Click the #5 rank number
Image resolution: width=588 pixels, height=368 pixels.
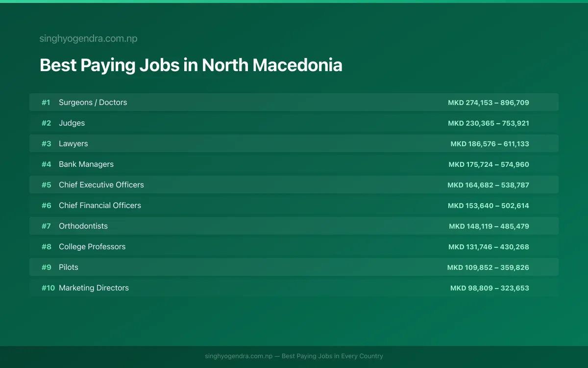[x=46, y=185]
